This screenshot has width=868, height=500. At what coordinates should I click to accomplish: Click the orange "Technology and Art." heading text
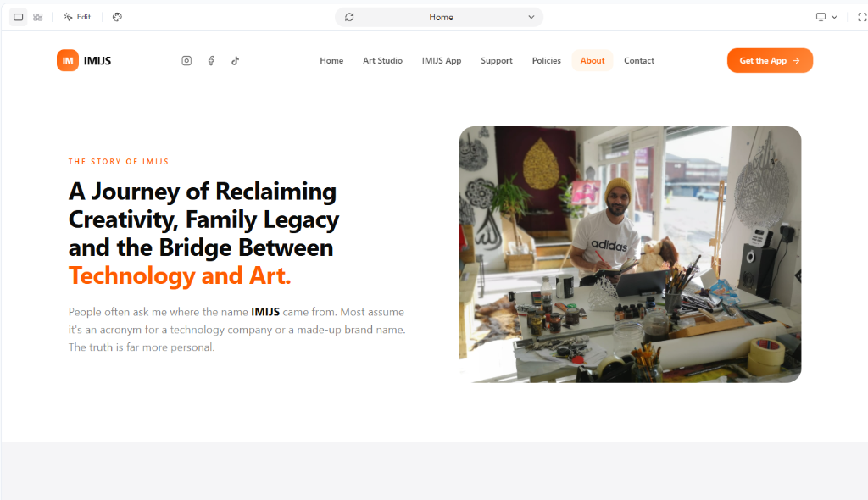[x=180, y=275]
